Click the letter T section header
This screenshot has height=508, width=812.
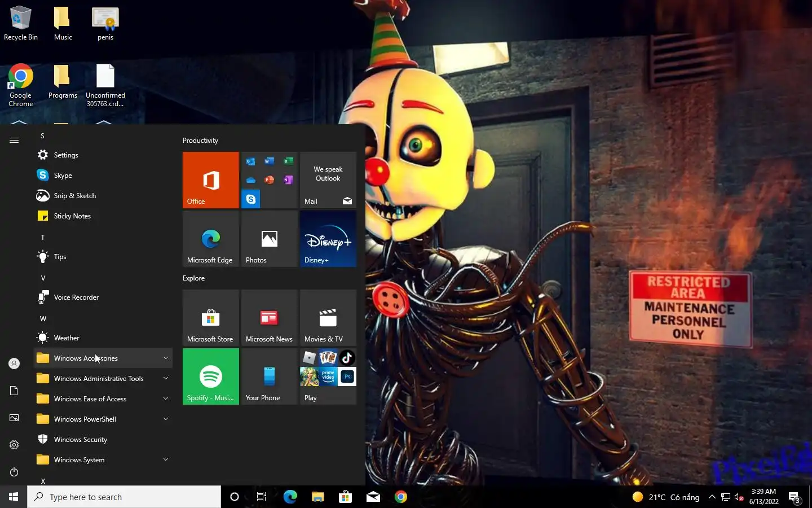[42, 238]
